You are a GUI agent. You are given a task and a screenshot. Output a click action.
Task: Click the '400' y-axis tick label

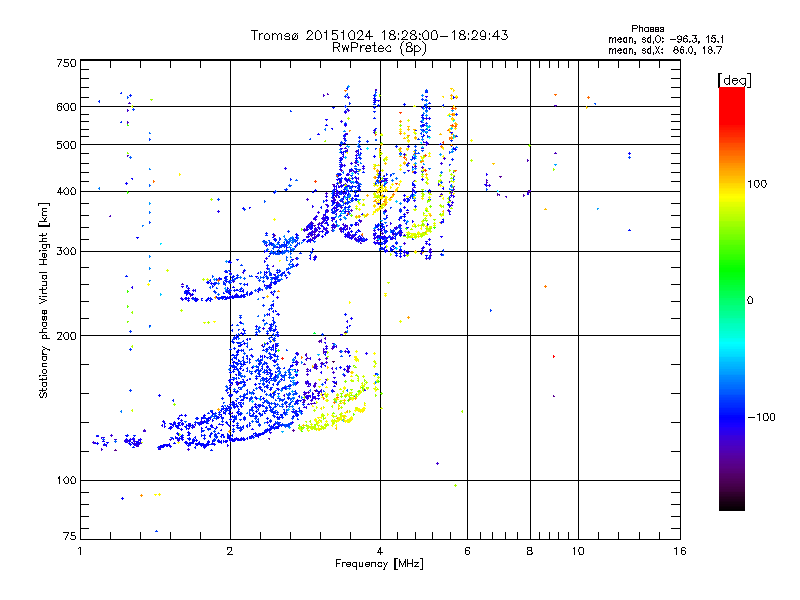66,191
